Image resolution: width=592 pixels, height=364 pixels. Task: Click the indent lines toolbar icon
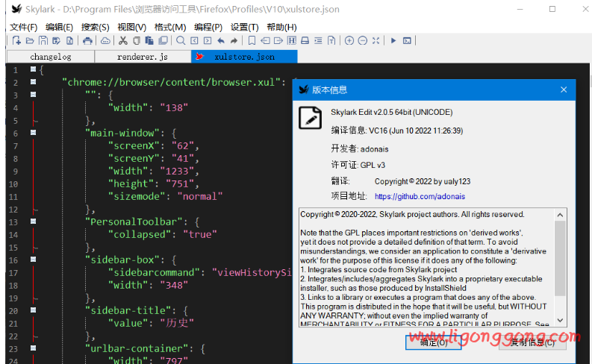pyautogui.click(x=318, y=41)
